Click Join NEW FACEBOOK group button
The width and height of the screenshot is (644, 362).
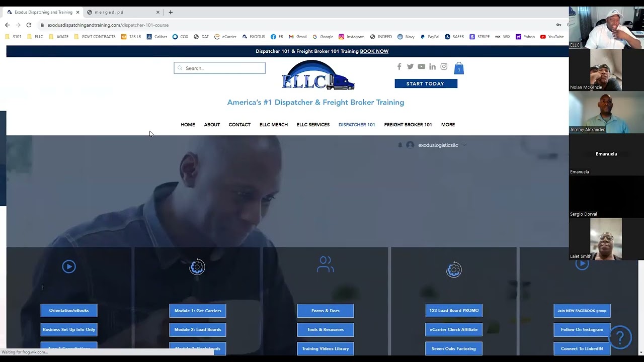point(582,311)
